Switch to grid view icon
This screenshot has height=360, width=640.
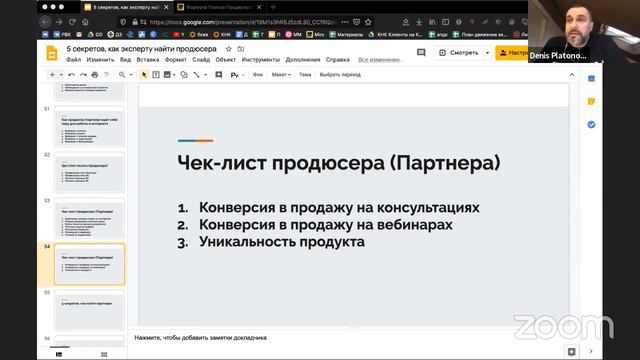click(104, 354)
